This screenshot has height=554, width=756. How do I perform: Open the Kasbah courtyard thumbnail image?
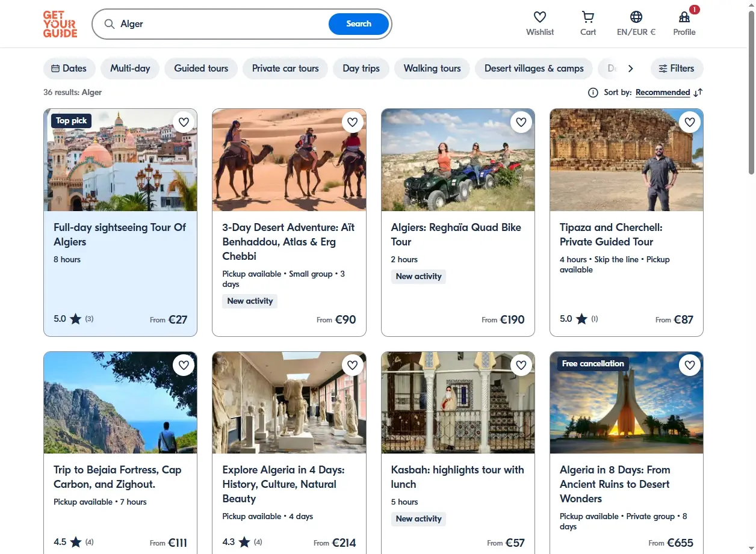(458, 402)
